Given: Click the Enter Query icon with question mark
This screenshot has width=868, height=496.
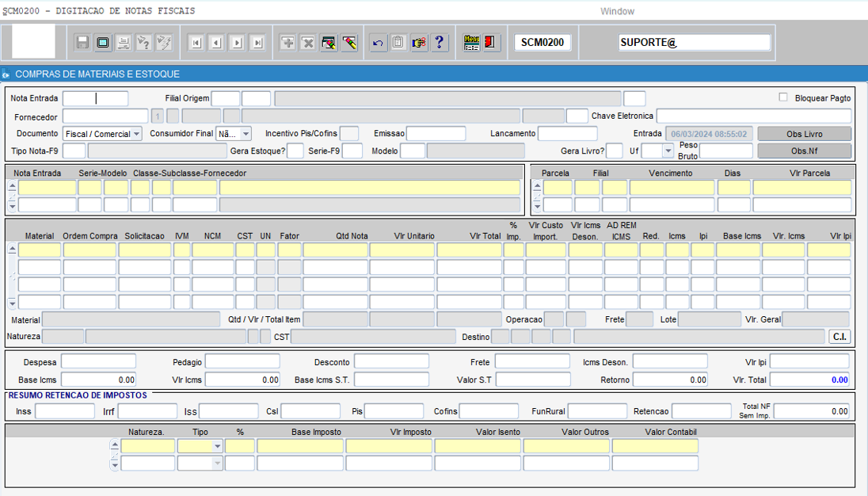Looking at the screenshot, I should [144, 43].
